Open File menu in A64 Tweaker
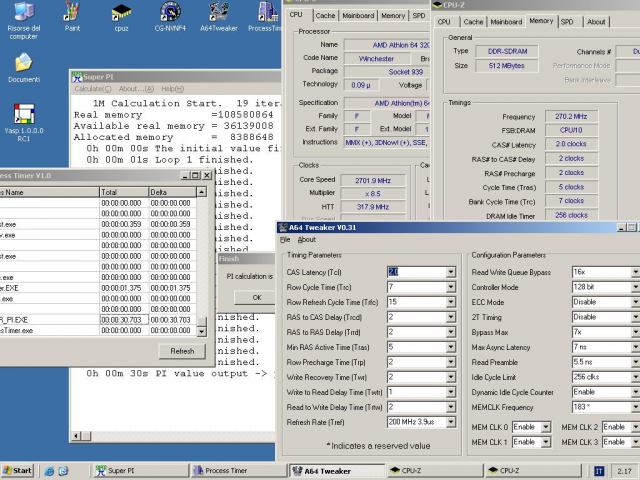This screenshot has height=480, width=640. pyautogui.click(x=285, y=240)
